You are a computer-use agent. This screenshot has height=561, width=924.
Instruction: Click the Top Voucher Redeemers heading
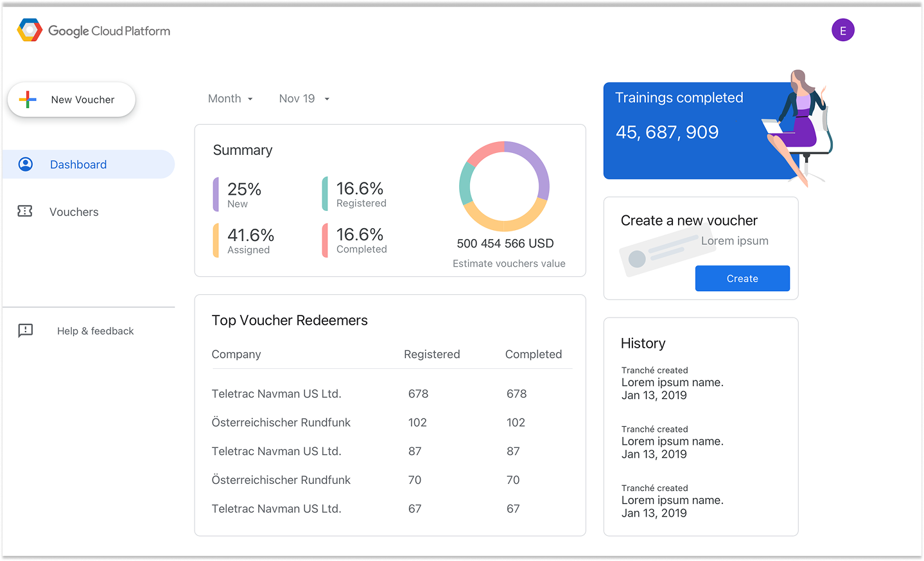tap(290, 321)
